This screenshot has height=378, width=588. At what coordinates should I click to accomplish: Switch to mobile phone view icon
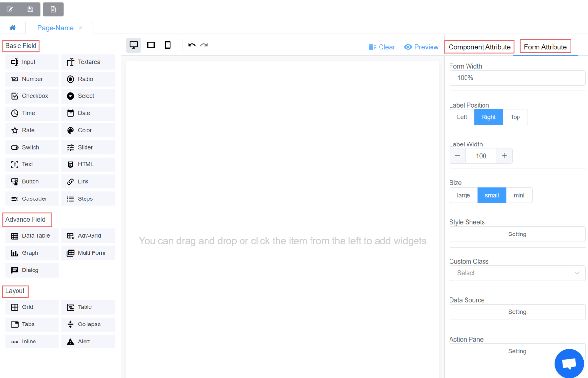[168, 45]
